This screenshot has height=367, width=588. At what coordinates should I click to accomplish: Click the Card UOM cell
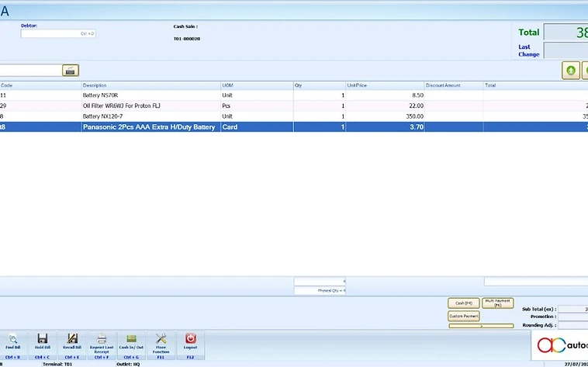click(257, 126)
